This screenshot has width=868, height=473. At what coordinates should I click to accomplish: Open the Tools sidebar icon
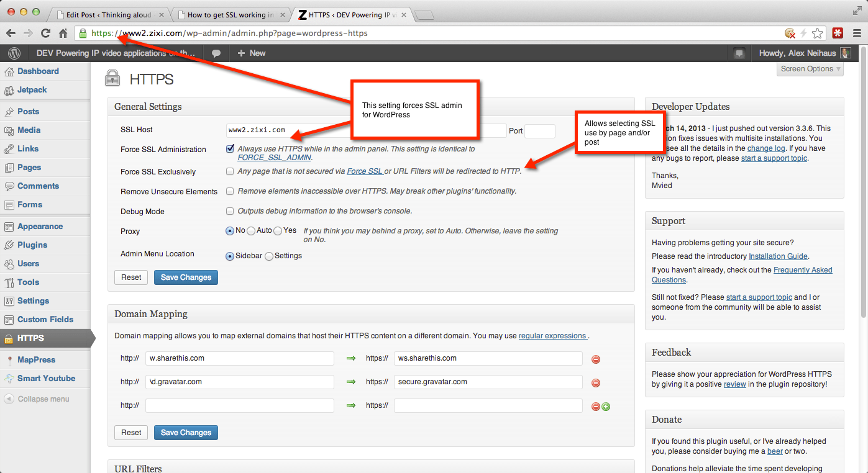pyautogui.click(x=9, y=282)
